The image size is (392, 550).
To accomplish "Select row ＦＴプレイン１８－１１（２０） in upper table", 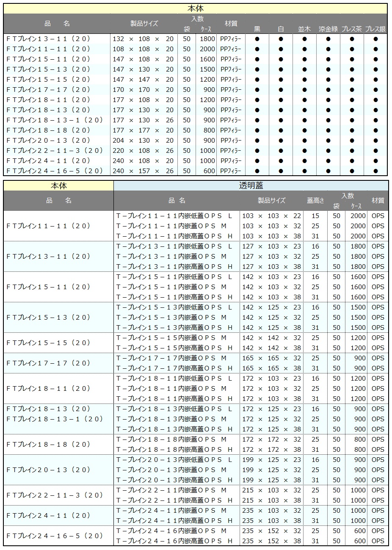I will click(x=196, y=99).
